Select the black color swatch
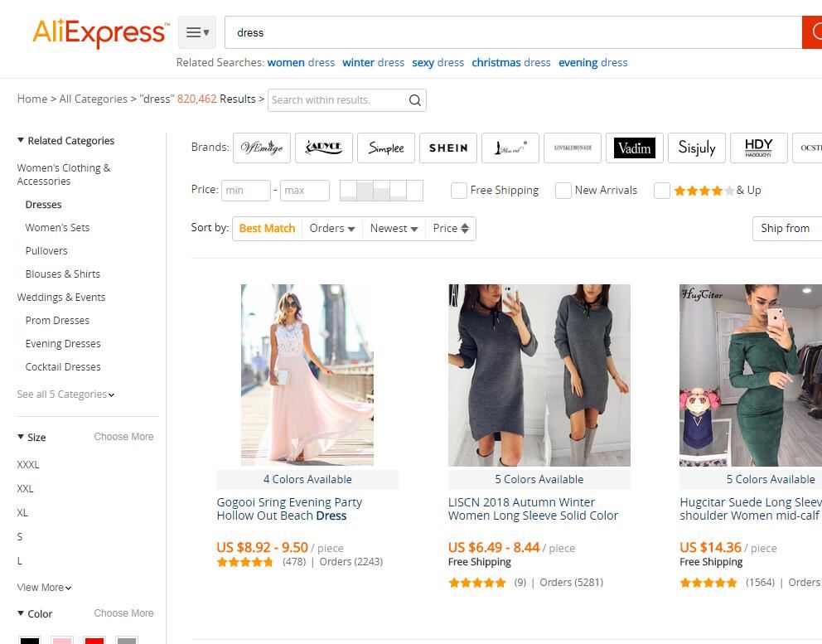 pyautogui.click(x=30, y=640)
